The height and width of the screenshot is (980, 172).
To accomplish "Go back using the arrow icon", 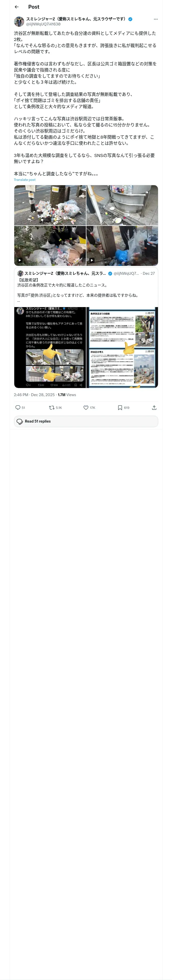I will [x=16, y=7].
